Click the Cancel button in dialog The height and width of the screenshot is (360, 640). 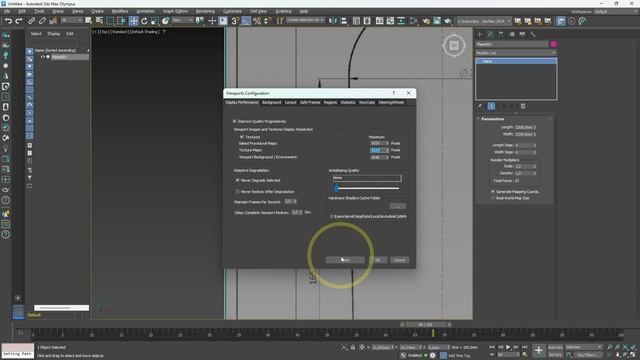[x=399, y=260]
